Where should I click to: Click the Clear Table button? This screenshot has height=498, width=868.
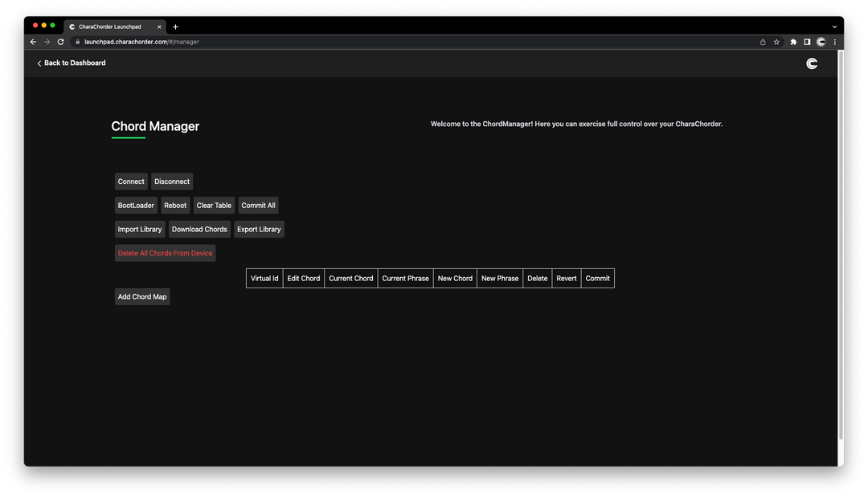215,206
